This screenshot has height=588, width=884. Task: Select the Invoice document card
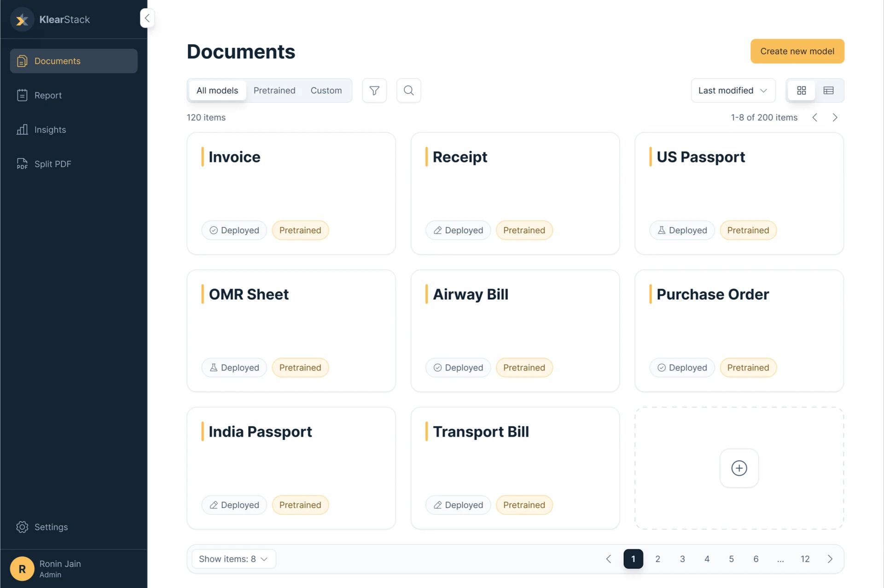tap(291, 193)
